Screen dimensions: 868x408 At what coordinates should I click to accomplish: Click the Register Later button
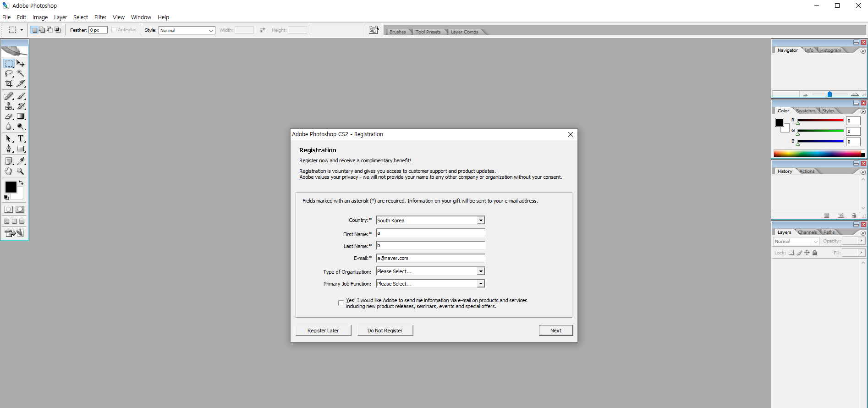(x=323, y=331)
